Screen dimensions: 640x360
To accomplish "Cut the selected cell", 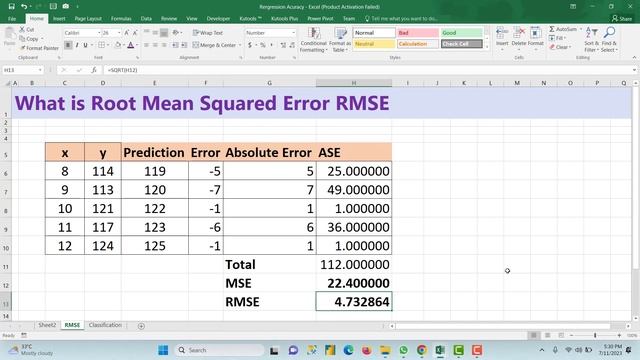I will pyautogui.click(x=27, y=29).
